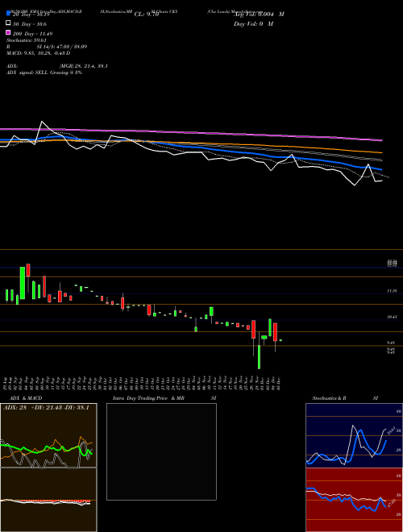Click the 'CL: 9.70' closing price label
The image size is (403, 532).
147,15
